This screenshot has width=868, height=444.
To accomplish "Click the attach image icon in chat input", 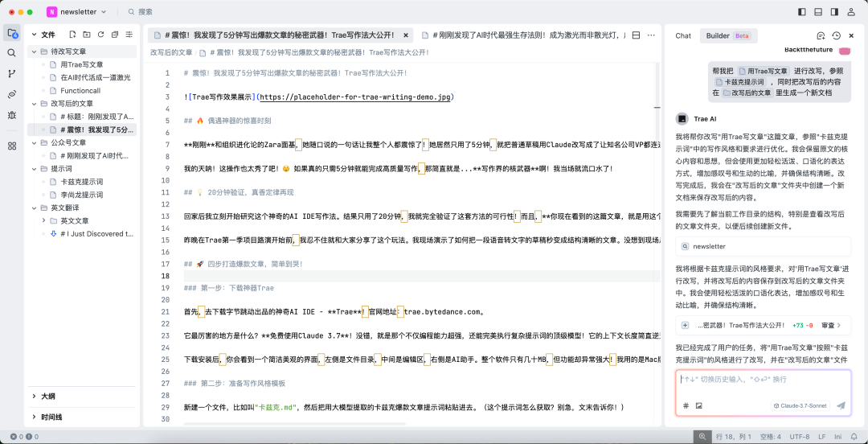I will click(699, 405).
